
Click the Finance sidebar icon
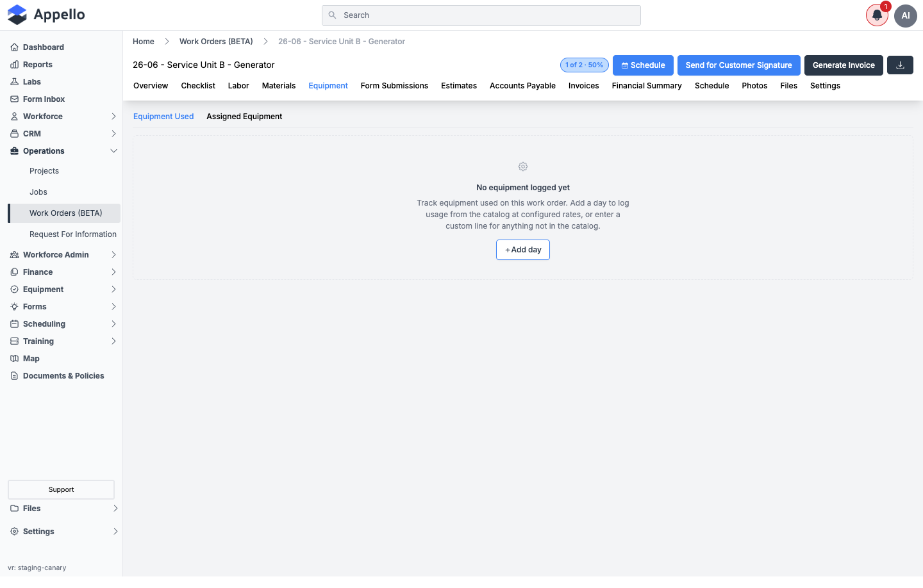(14, 272)
